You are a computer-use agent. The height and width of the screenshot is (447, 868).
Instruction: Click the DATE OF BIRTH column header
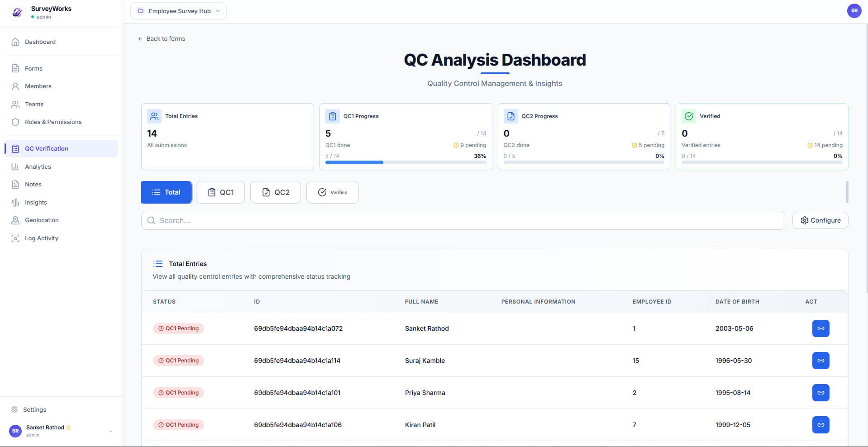click(x=737, y=302)
